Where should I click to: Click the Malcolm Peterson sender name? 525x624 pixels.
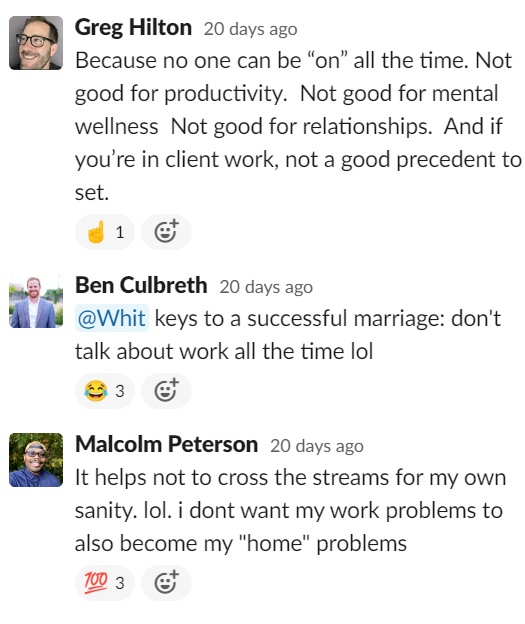166,445
